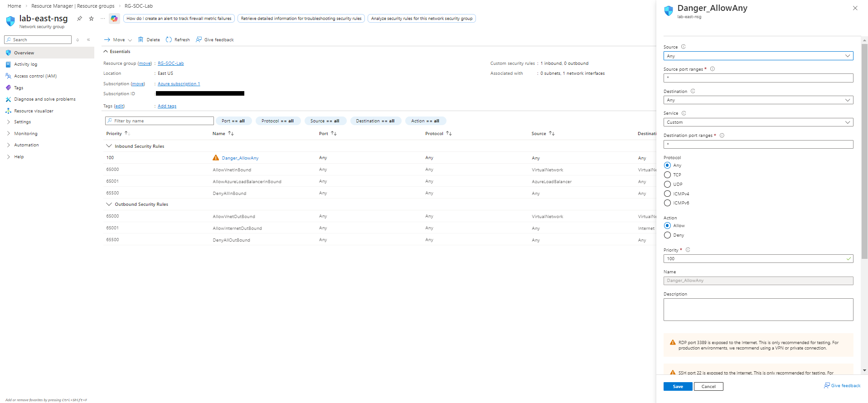Collapse the sidebar menu chevron

click(x=88, y=40)
